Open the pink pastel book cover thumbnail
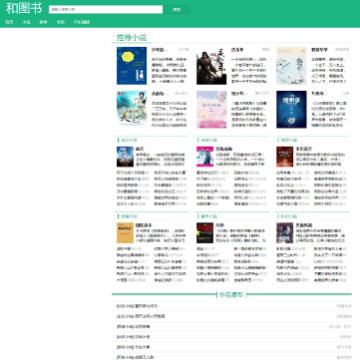This screenshot has width=360, height=360. (x=212, y=109)
